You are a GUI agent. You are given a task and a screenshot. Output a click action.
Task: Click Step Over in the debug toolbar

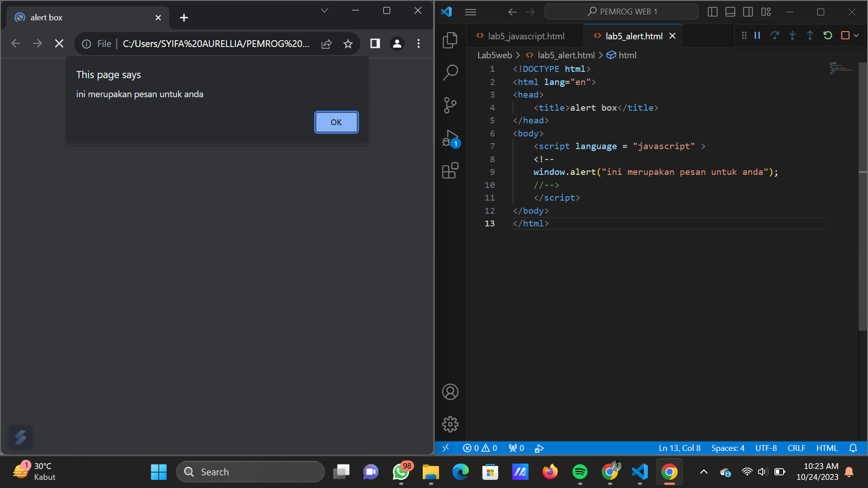pos(775,35)
